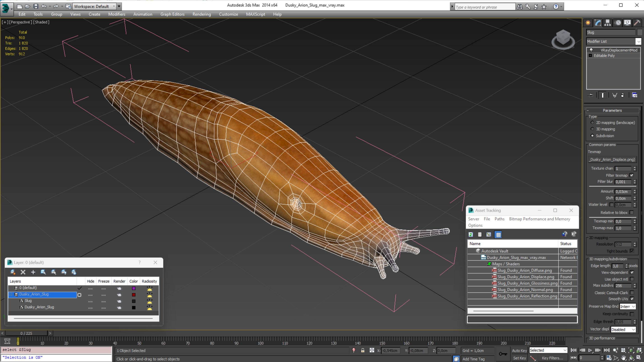Viewport: 644px width, 362px height.
Task: Click Add Selected Objects plus icon
Action: tap(33, 272)
